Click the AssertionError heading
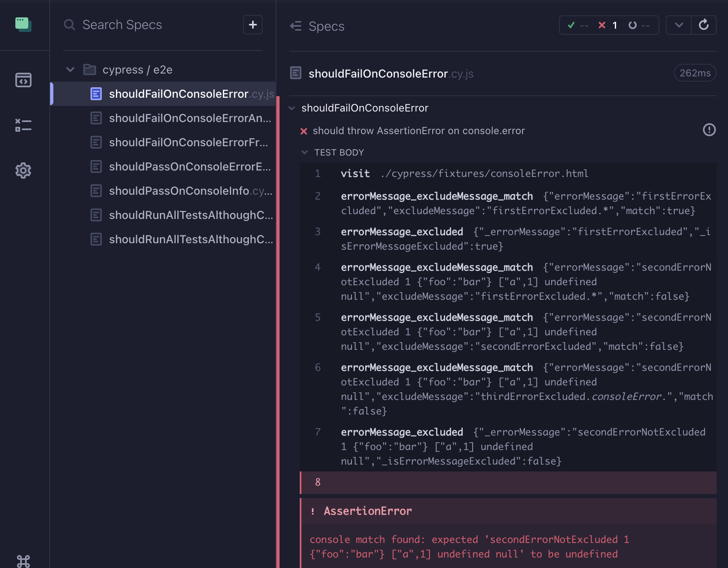The width and height of the screenshot is (728, 568). point(368,511)
